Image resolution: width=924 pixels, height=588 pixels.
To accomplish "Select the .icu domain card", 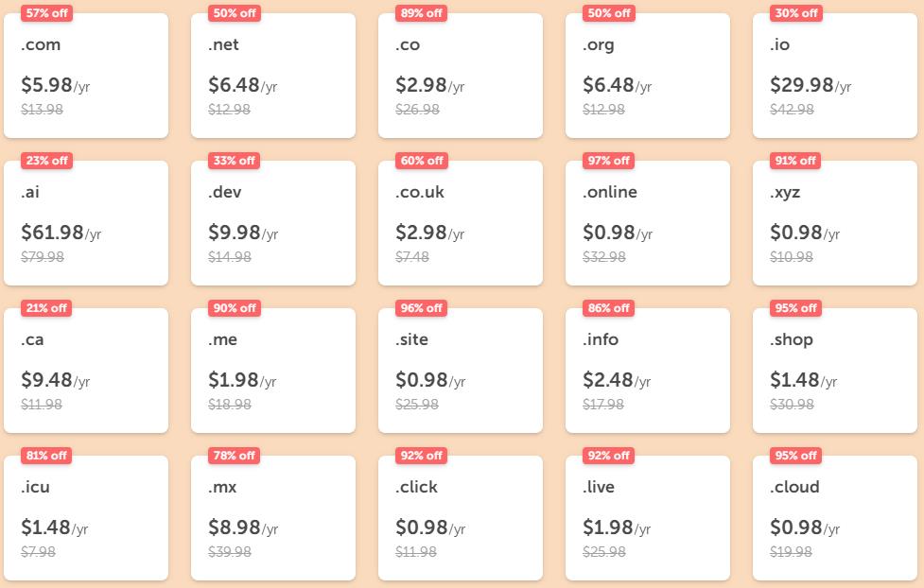I will click(86, 518).
